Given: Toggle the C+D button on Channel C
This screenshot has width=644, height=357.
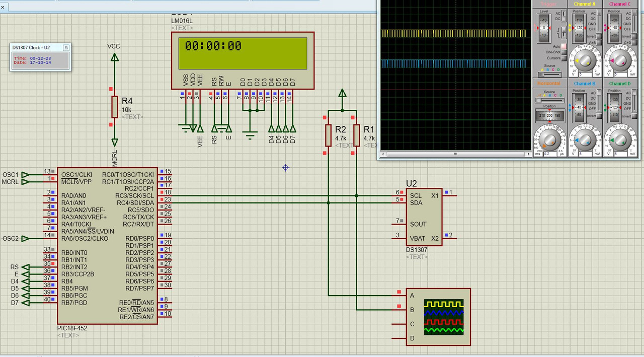Looking at the screenshot, I should point(634,42).
